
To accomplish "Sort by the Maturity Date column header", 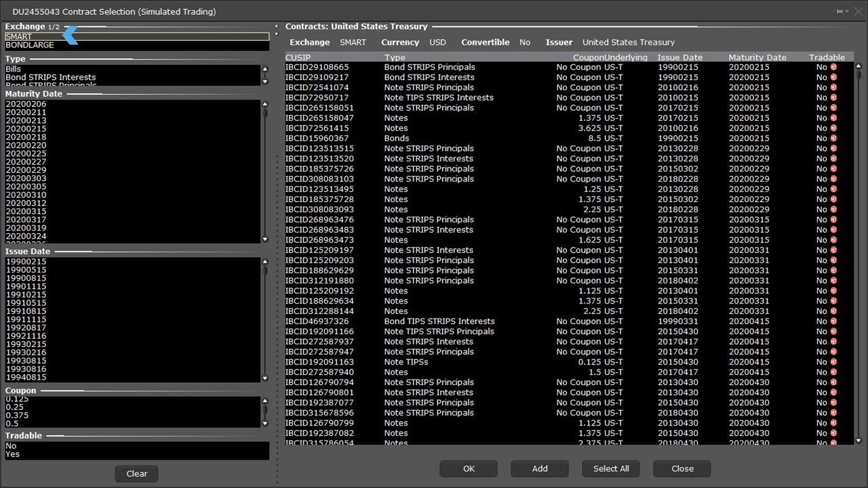I will coord(757,58).
